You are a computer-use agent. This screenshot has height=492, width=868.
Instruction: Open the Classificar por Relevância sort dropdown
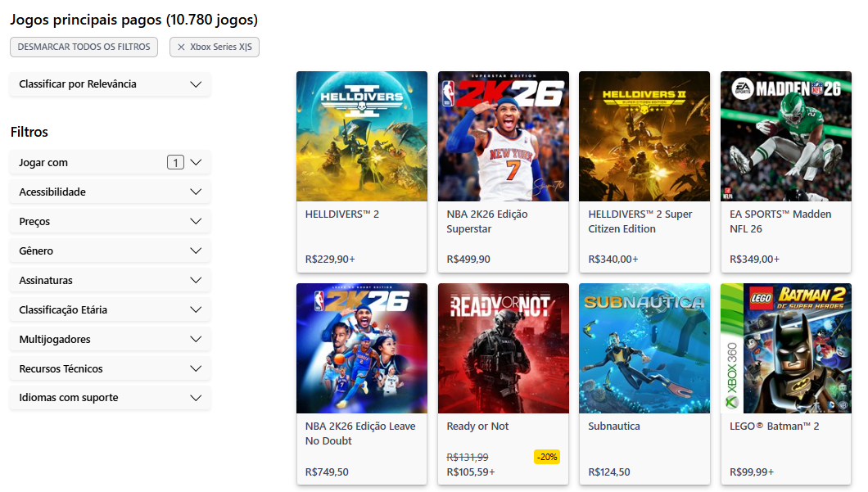[111, 84]
